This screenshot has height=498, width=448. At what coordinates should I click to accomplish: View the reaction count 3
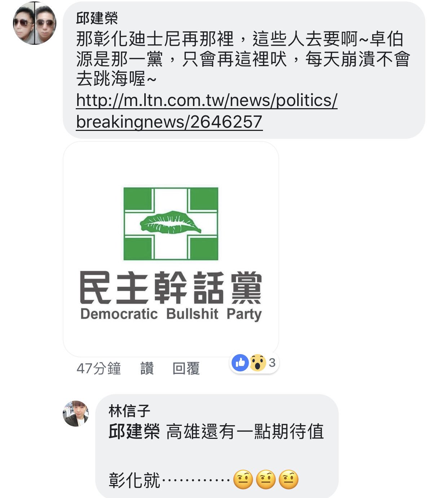tap(272, 363)
